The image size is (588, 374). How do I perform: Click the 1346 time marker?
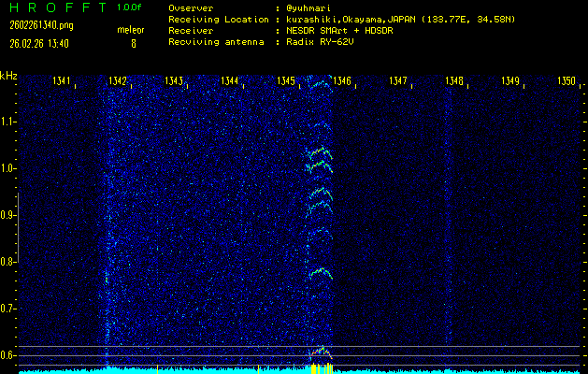(x=342, y=80)
